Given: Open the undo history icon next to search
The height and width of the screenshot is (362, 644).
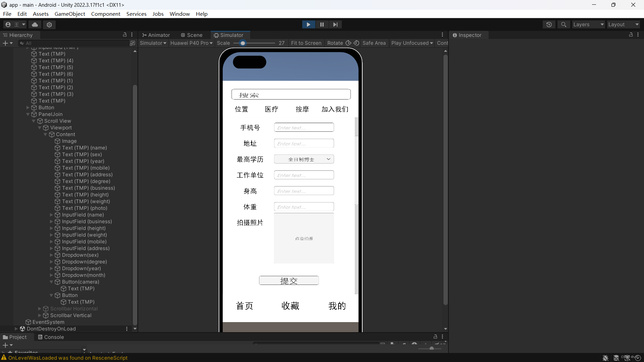Looking at the screenshot, I should [549, 24].
